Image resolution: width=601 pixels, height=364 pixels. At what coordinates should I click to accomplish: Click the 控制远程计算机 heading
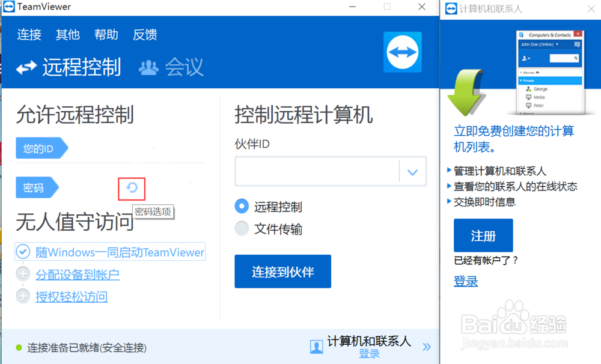(x=304, y=115)
